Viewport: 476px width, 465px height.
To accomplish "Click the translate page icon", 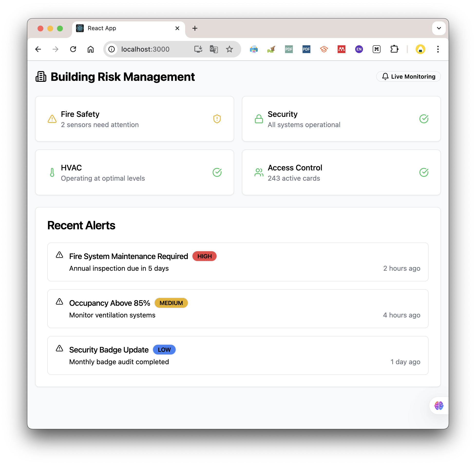I will coord(214,49).
